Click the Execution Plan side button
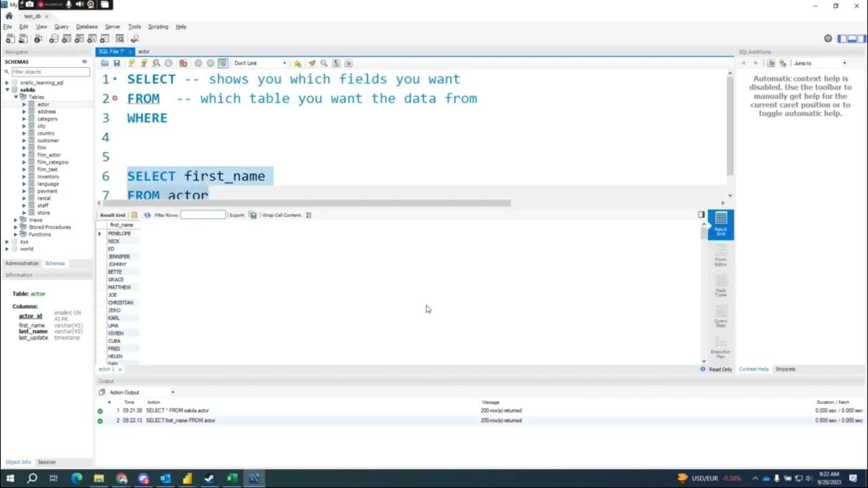This screenshot has height=488, width=868. (721, 346)
